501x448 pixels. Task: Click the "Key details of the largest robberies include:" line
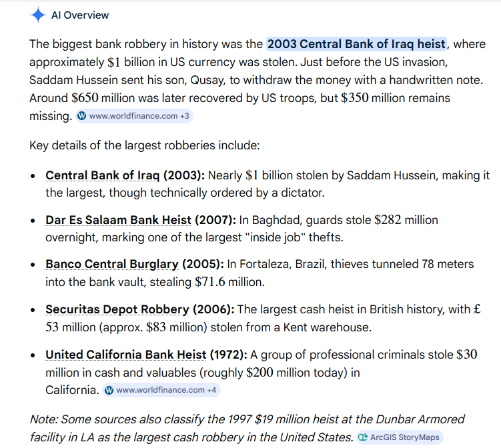[x=144, y=145]
